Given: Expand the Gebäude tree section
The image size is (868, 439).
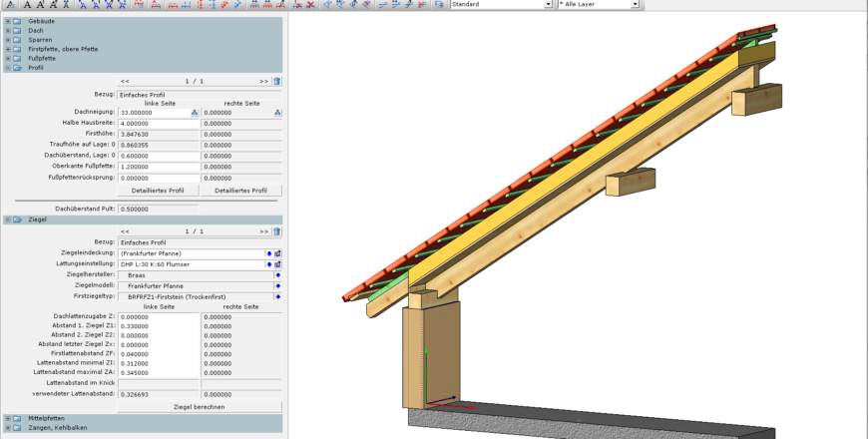Looking at the screenshot, I should [7, 21].
